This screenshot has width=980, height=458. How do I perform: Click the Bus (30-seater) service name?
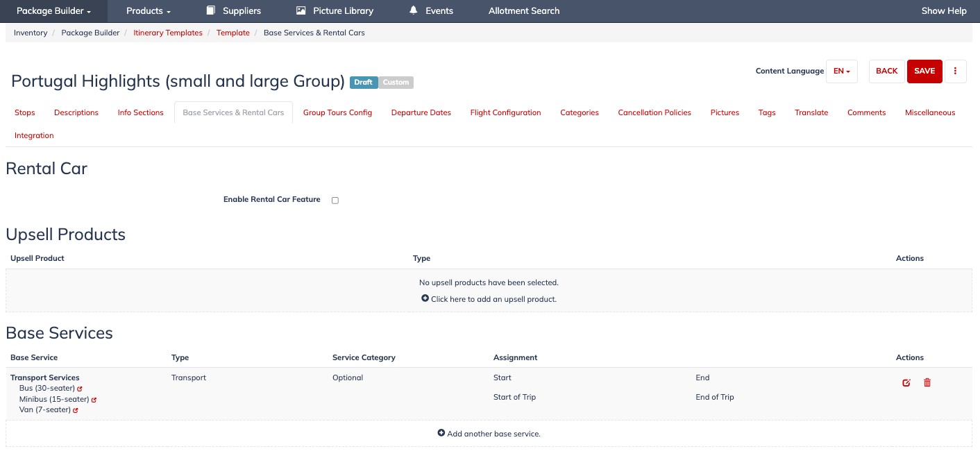click(47, 388)
